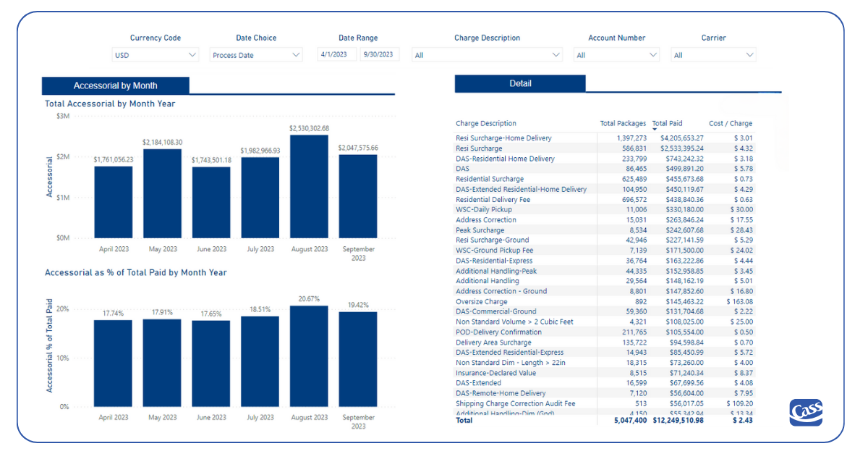Switch to the Accessorial by Month tab

click(115, 85)
